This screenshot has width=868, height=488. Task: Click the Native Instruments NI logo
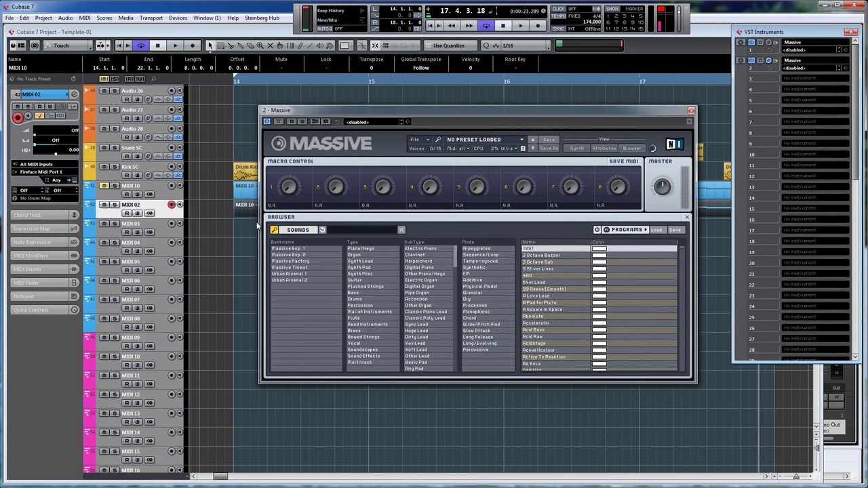click(x=675, y=144)
